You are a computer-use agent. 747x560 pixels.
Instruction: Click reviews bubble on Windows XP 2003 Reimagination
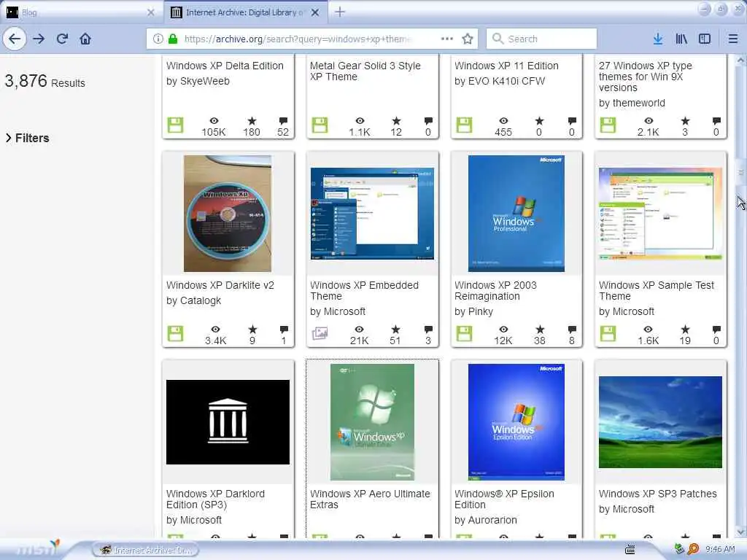[x=572, y=329]
